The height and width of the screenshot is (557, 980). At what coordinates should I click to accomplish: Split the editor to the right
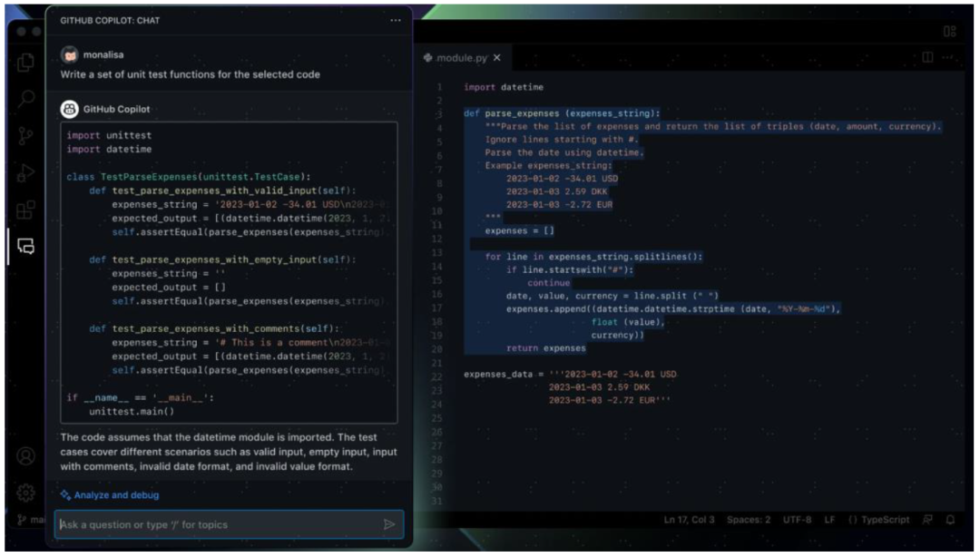[x=927, y=57]
